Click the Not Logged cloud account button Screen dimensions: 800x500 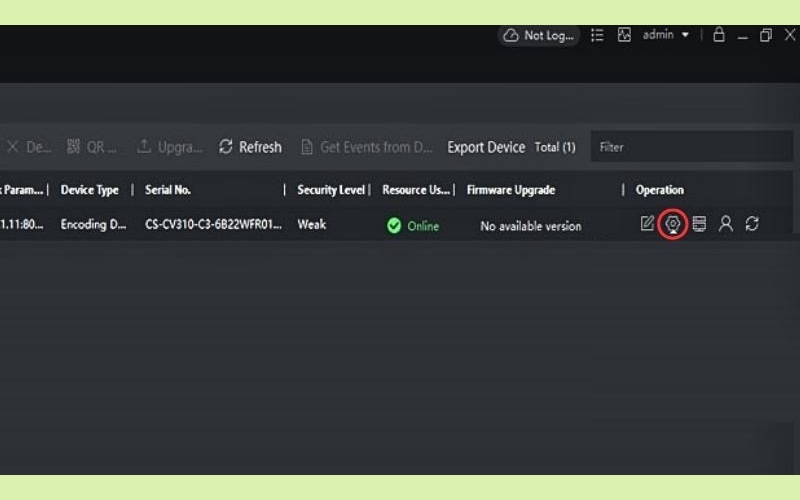pos(540,35)
